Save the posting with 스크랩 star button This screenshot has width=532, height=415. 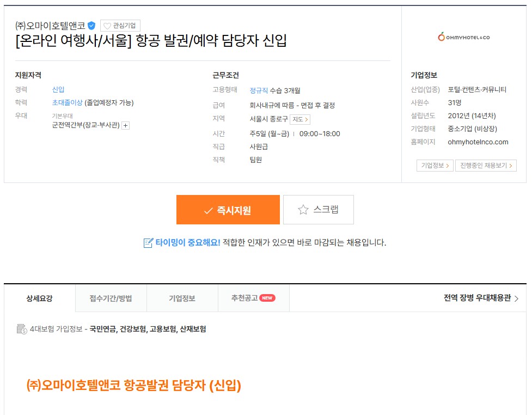[318, 210]
